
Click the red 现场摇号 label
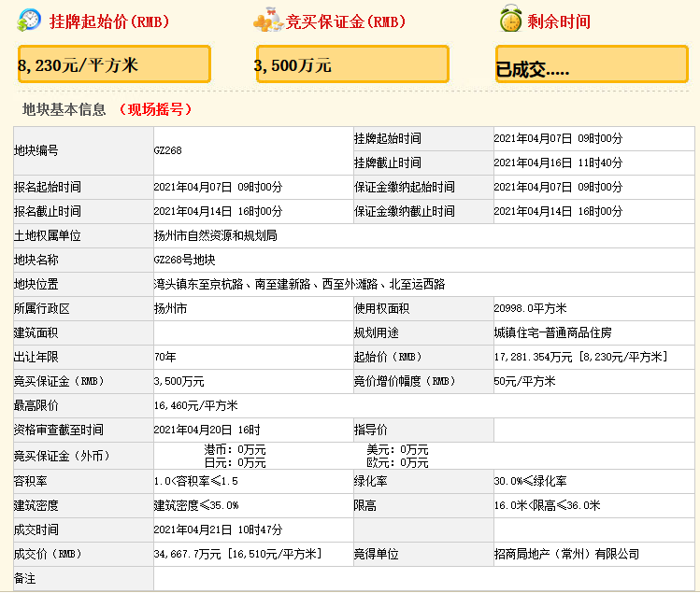point(155,109)
